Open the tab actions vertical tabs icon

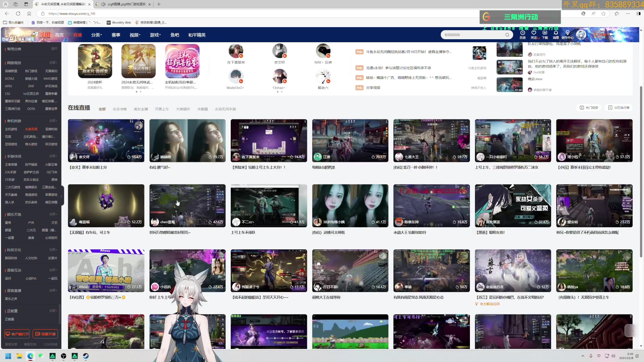26,4
